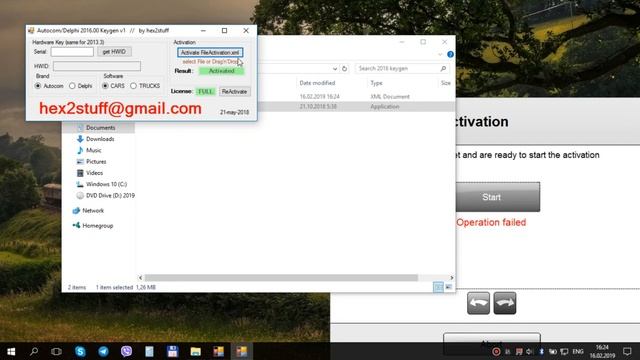Screen dimensions: 640x360
Task: Open File Explorer on the taskbar
Action: pyautogui.click(x=196, y=351)
